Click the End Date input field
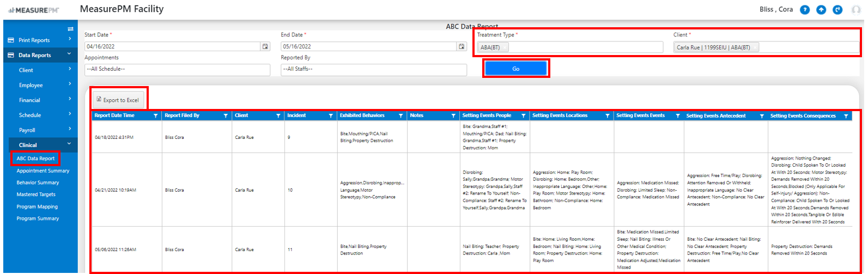This screenshot has height=274, width=868. [x=369, y=47]
